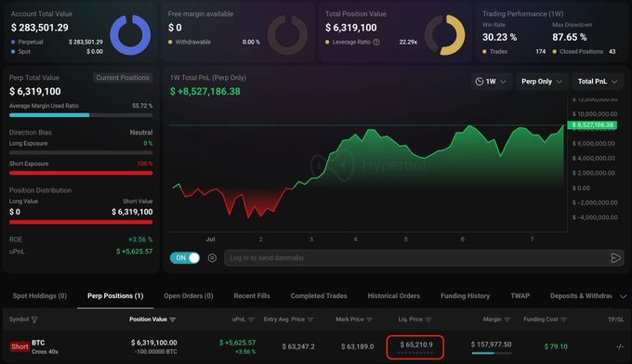The height and width of the screenshot is (364, 632).
Task: Click the +5,625.57 uPnL in left panel
Action: 134,252
